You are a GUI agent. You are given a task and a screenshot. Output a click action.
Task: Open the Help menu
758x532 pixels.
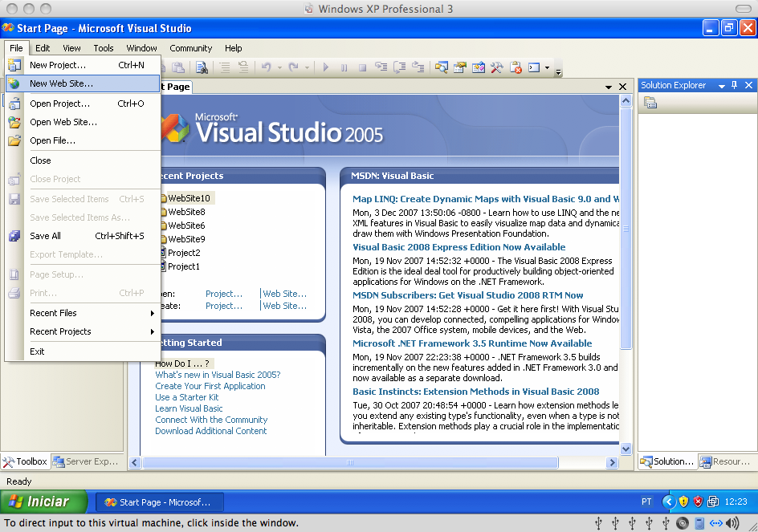tap(233, 48)
